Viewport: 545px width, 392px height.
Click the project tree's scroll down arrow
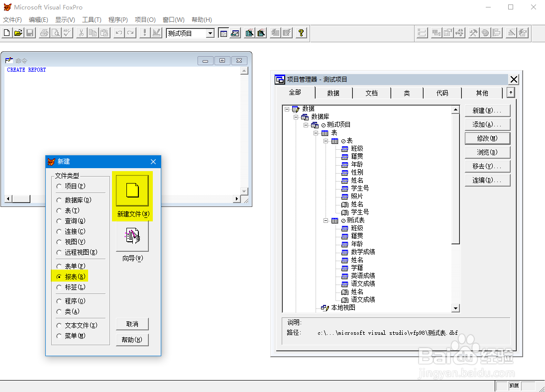coord(456,308)
